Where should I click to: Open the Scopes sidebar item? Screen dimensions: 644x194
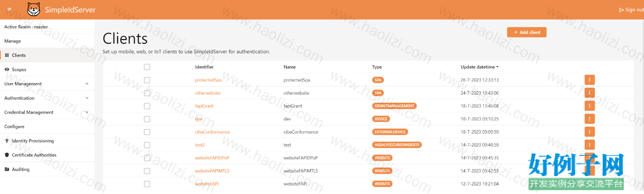click(47, 69)
